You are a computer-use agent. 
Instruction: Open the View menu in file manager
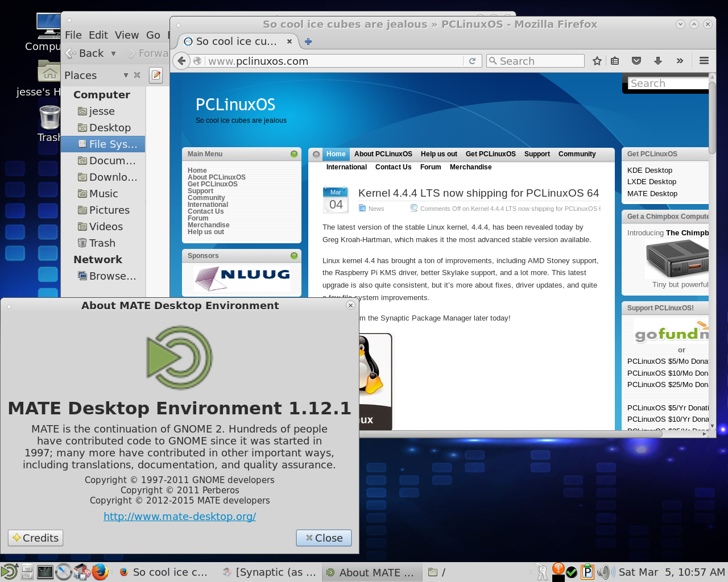coord(127,35)
